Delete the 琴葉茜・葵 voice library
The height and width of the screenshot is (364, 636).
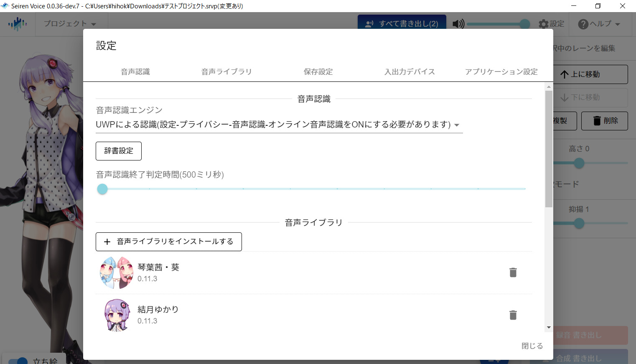pos(513,272)
